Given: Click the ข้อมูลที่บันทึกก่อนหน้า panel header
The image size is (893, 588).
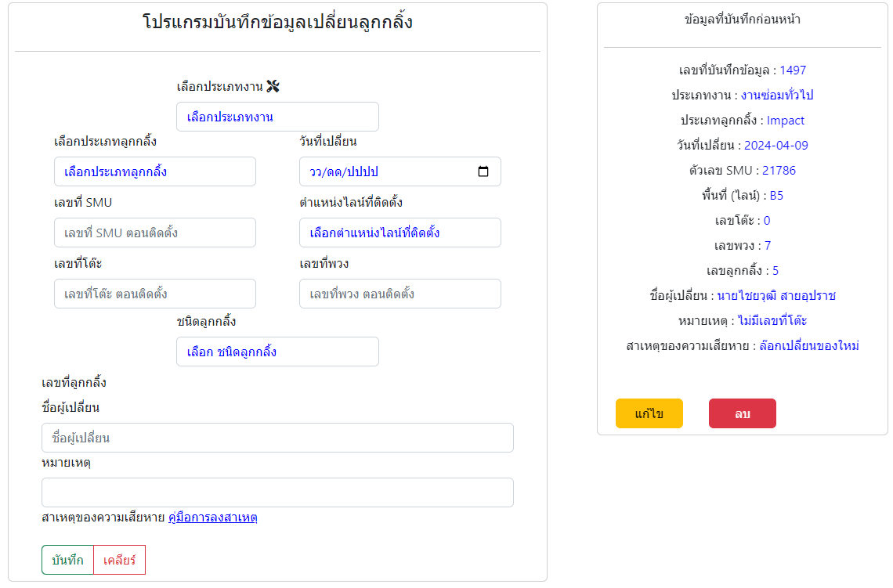Looking at the screenshot, I should [x=742, y=20].
